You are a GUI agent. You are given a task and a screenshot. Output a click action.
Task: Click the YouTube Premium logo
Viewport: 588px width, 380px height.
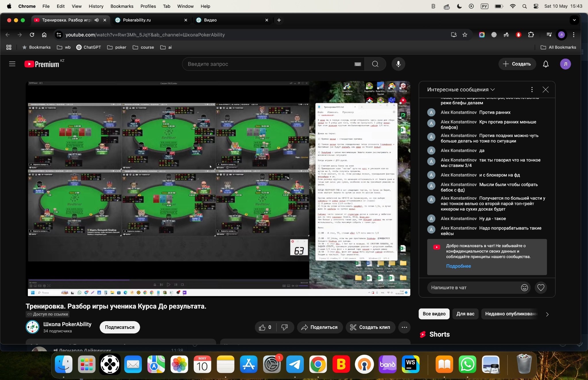pyautogui.click(x=42, y=64)
